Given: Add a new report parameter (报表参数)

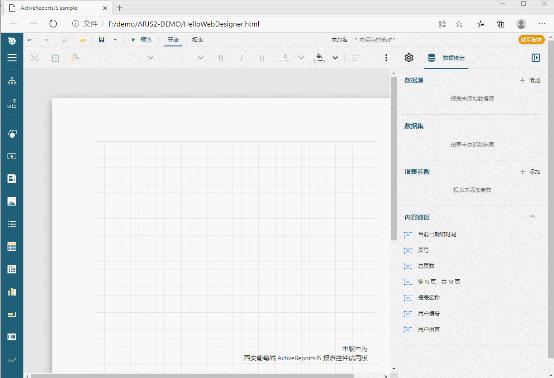Looking at the screenshot, I should click(530, 172).
